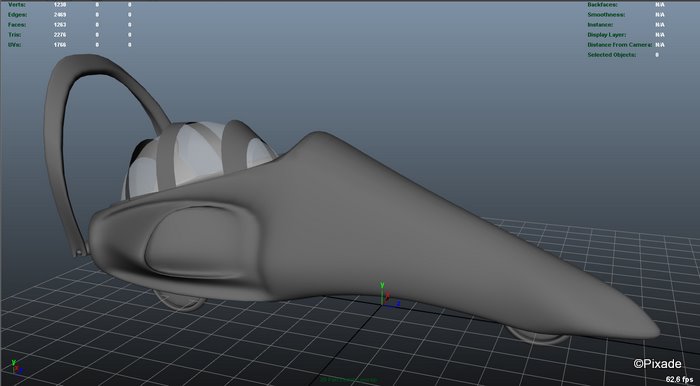Click the fps counter readout
Image resolution: width=700 pixels, height=386 pixels.
pos(679,379)
